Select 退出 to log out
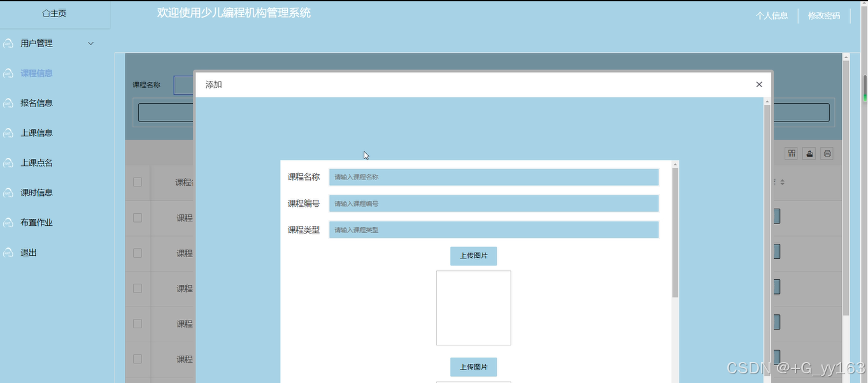This screenshot has height=383, width=868. [29, 253]
